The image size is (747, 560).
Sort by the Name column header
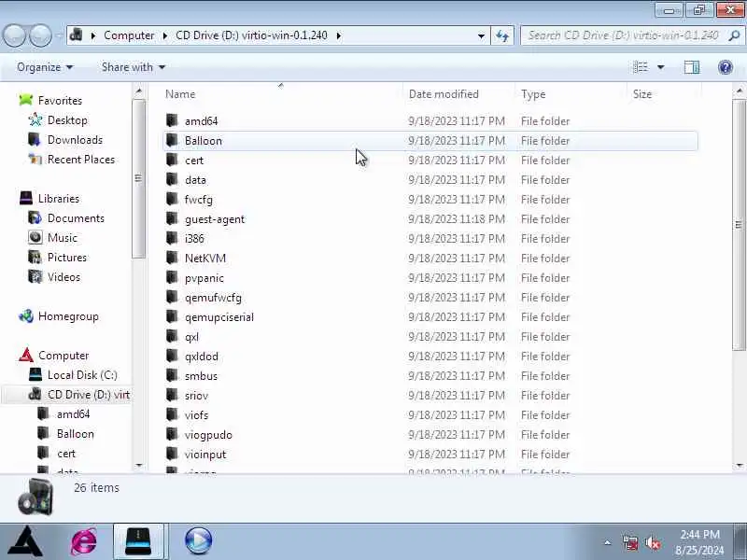[180, 94]
